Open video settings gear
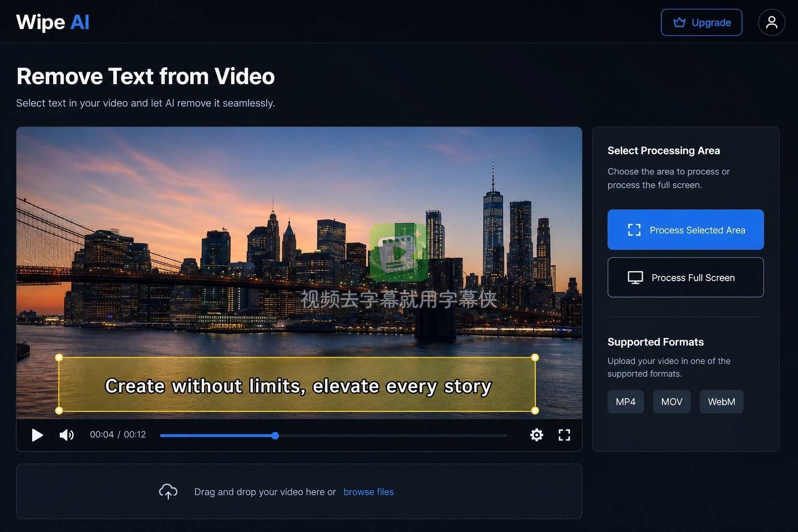The height and width of the screenshot is (532, 798). [537, 435]
